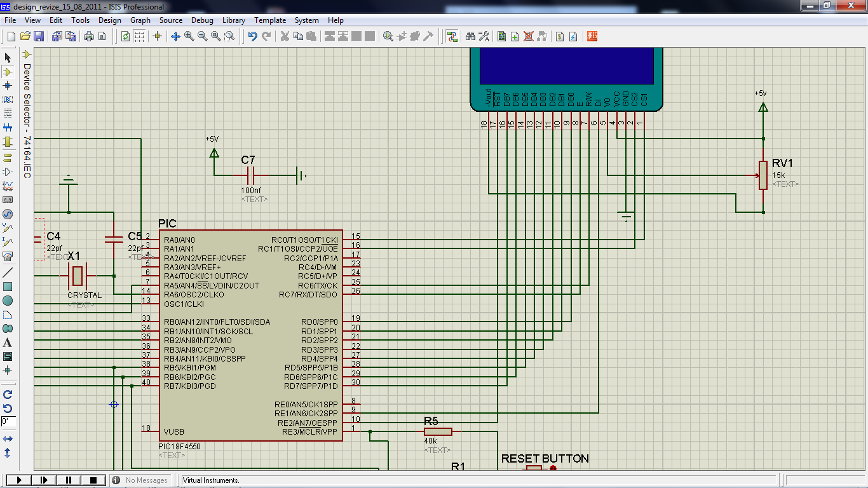Click the Zoom In magnifier icon

[189, 36]
